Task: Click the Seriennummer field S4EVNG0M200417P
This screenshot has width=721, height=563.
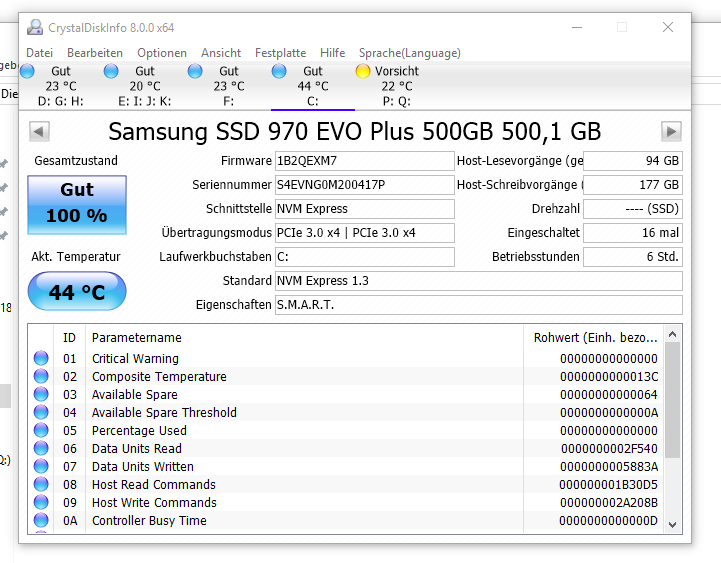Action: pos(365,185)
